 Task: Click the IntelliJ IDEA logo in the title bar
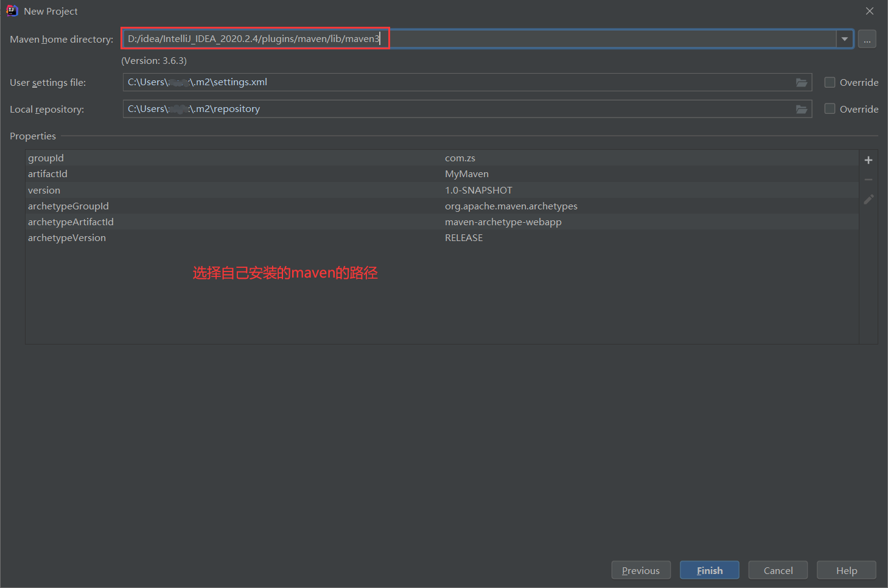pyautogui.click(x=12, y=11)
